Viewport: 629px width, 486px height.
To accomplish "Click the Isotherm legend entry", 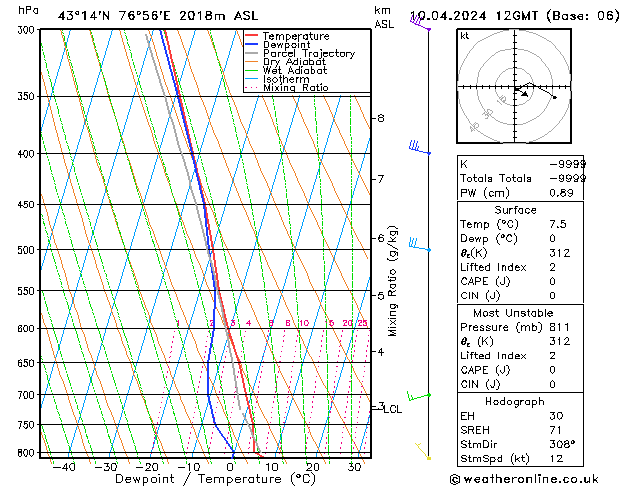I will [x=277, y=79].
